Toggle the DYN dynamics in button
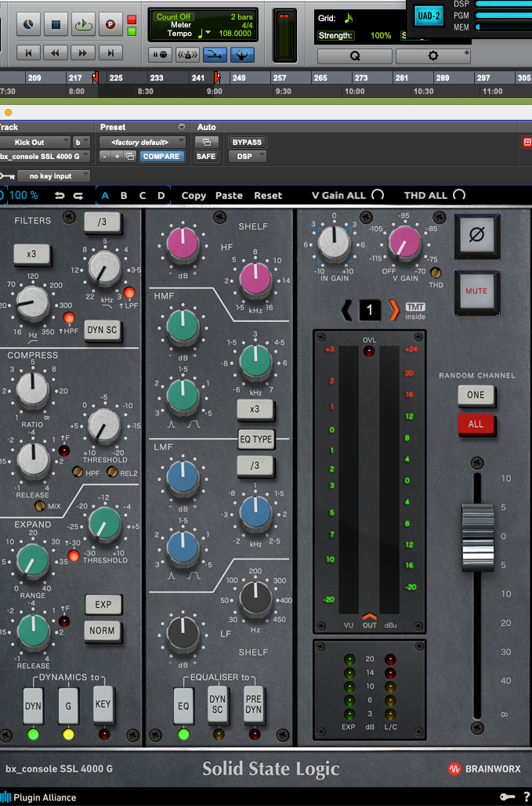This screenshot has height=806, width=532. (x=33, y=707)
